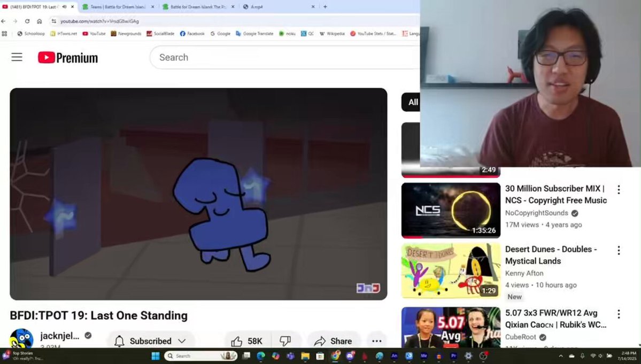The image size is (641, 364).
Task: Click the YouTube Premium logo
Action: 68,58
